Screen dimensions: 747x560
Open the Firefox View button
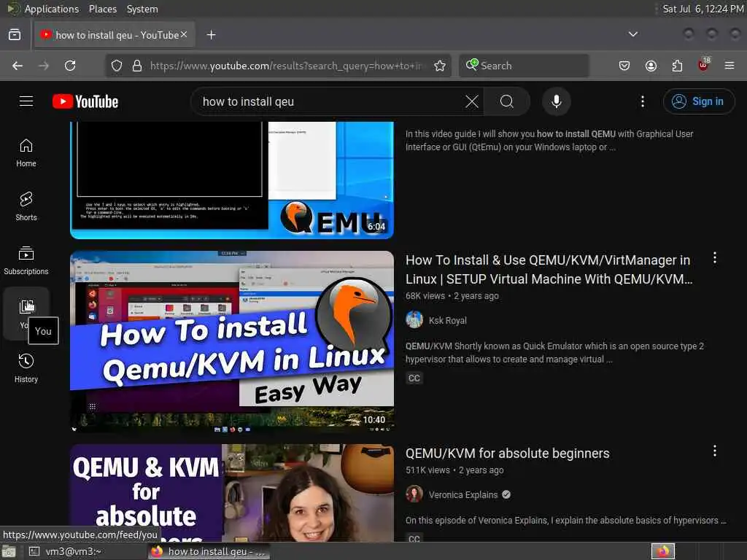(15, 35)
